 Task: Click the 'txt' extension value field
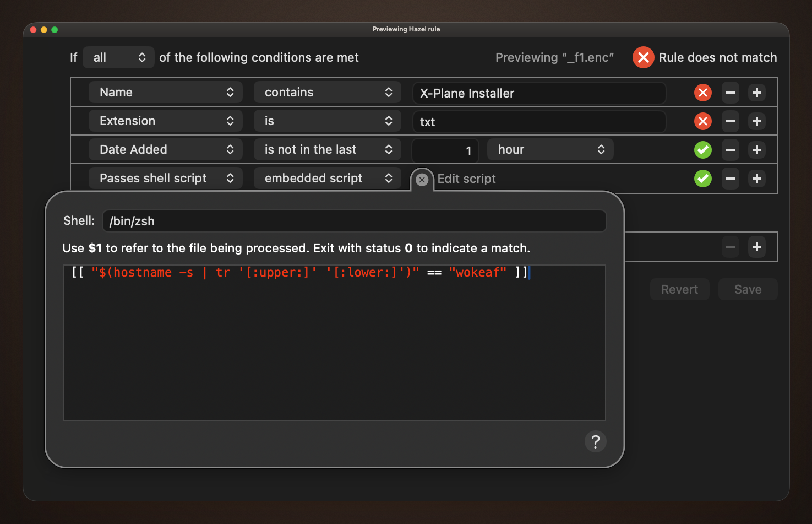coord(539,122)
